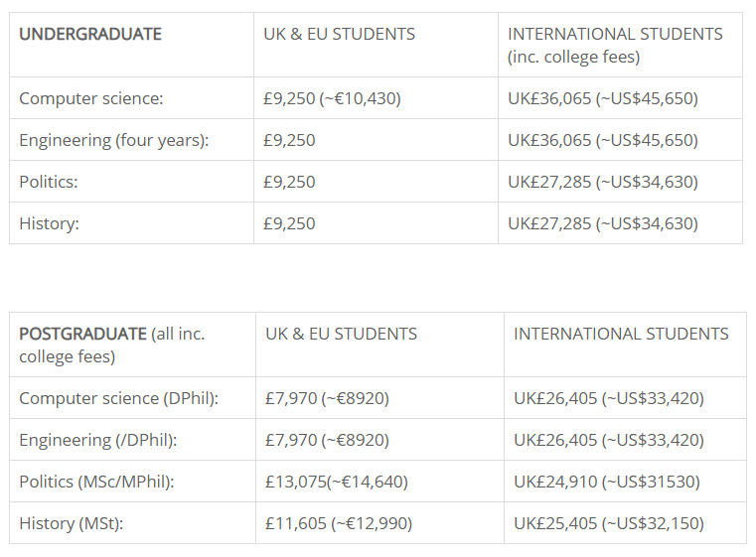Click the £9,250 (~€10,430) fee cell
Viewport: 756px width, 557px height.
click(x=332, y=98)
